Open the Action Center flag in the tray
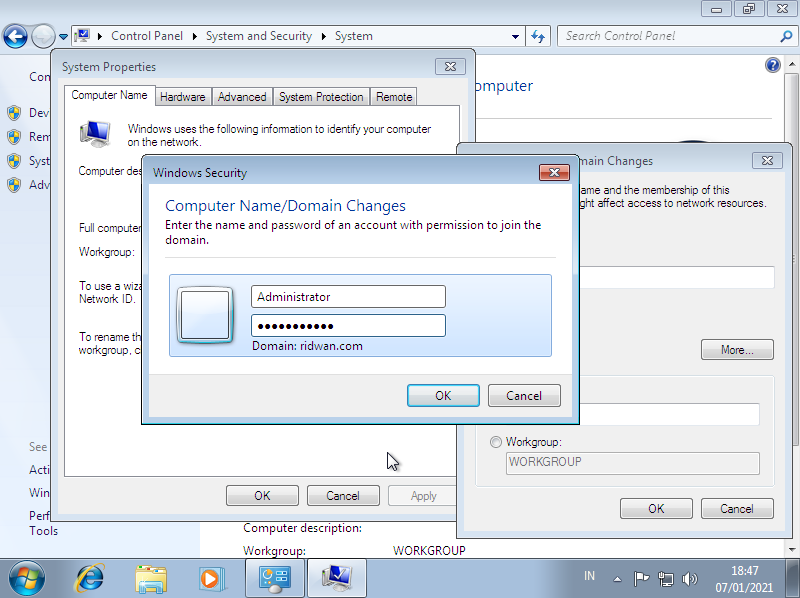The image size is (800, 598). tap(641, 578)
